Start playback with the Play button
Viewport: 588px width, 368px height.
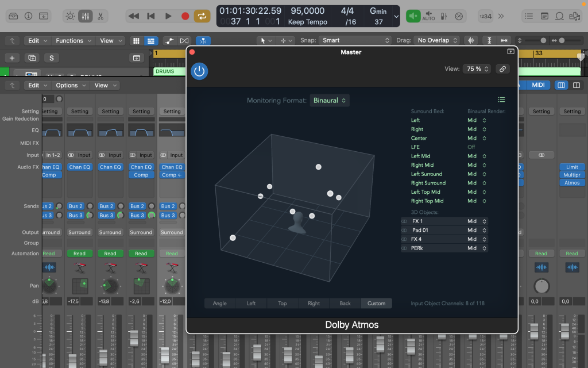click(168, 16)
